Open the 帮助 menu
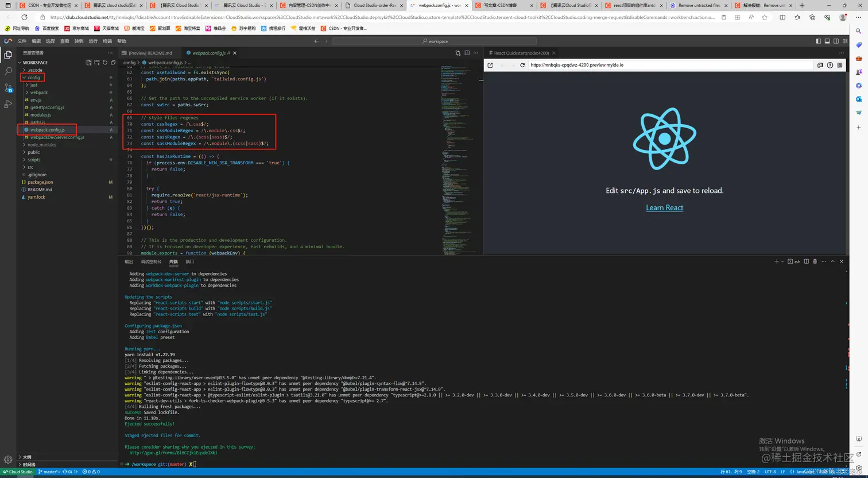868x478 pixels. tap(122, 41)
